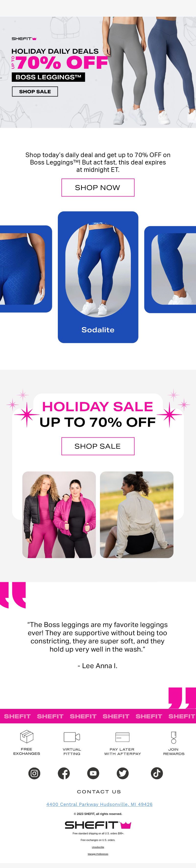Viewport: 196px width, 868px height.
Task: Click the Join Rewards medal icon
Action: pos(173,737)
